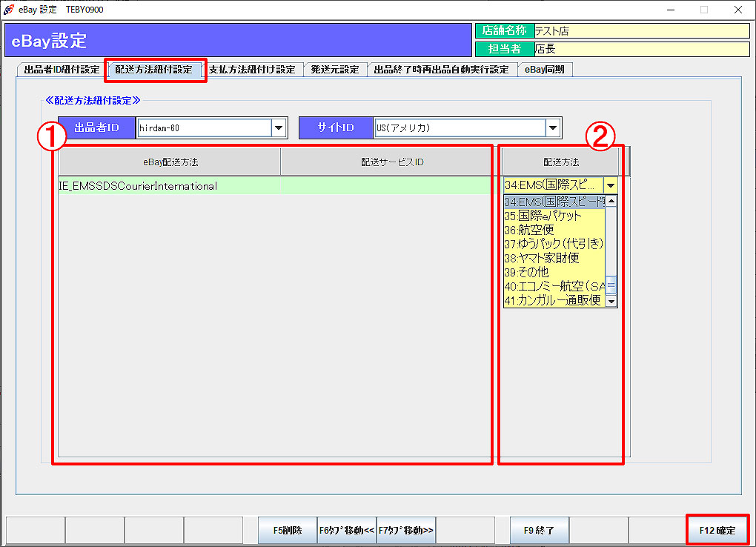This screenshot has width=756, height=547.
Task: Select the 発送元設定 tab
Action: coord(335,70)
